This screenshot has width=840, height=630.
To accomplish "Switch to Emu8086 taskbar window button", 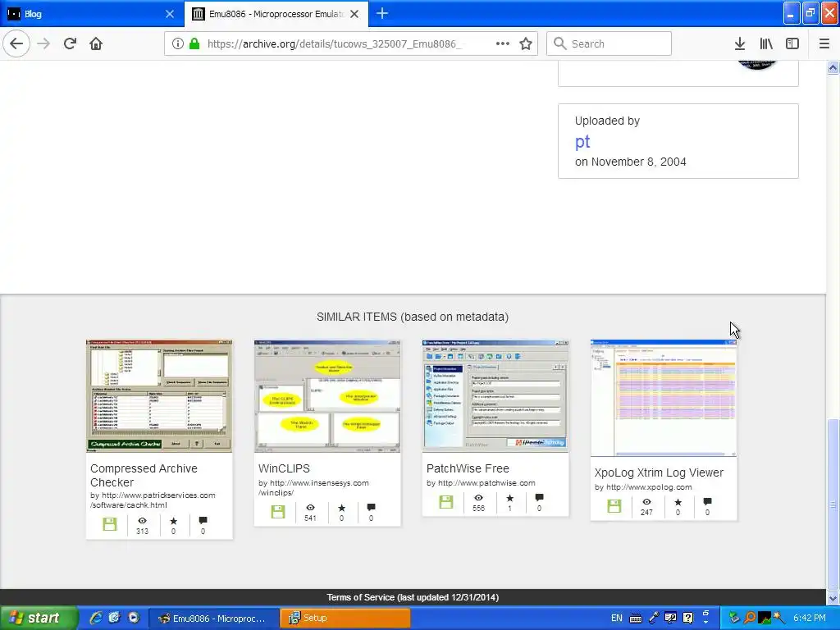I will [x=213, y=619].
